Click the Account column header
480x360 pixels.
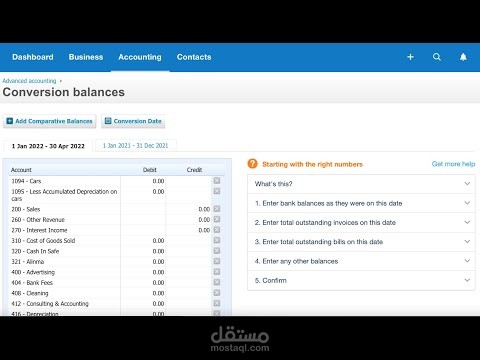pos(21,170)
